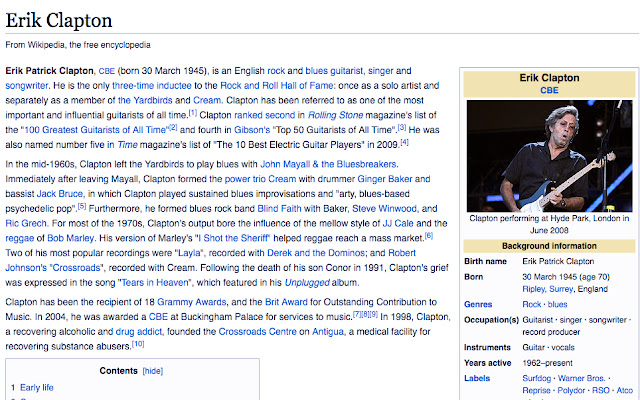
Task: Open CBE link in 'awarded a CBE' sentence
Action: tap(158, 317)
